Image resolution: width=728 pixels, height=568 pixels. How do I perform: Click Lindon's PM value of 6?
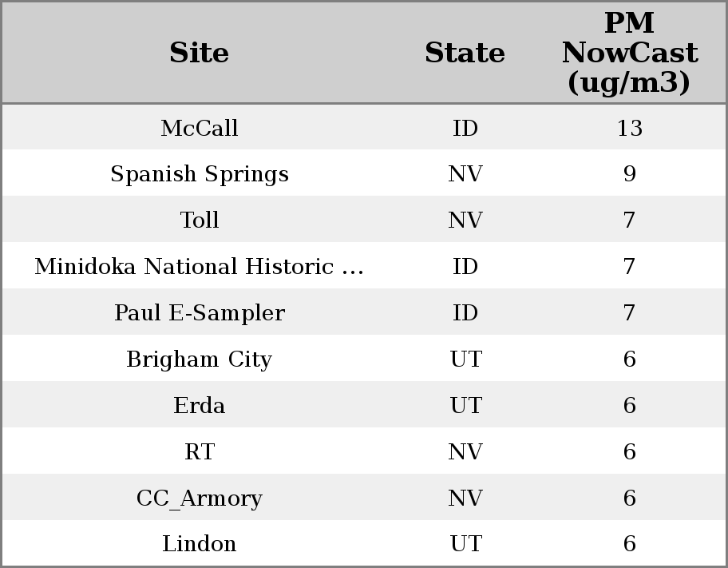click(629, 544)
